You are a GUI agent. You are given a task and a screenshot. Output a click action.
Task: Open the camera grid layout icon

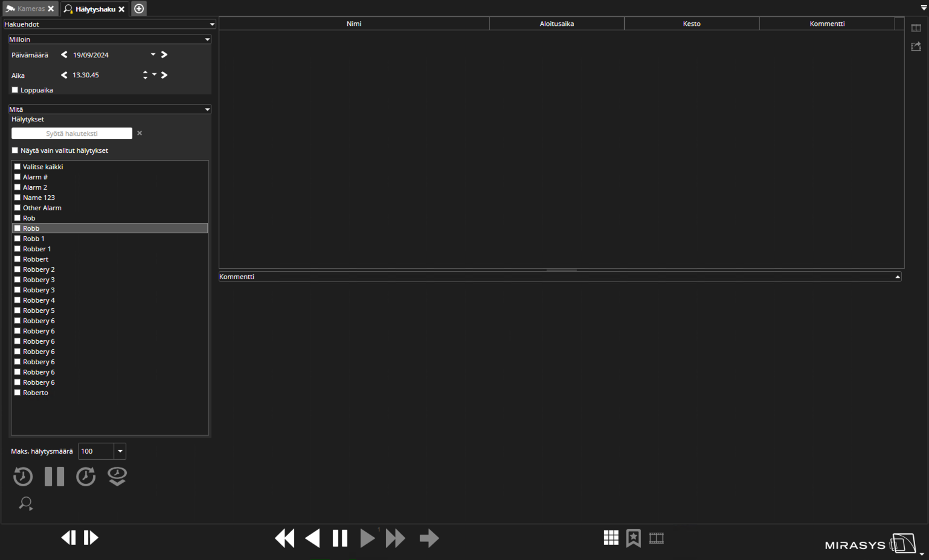click(611, 538)
